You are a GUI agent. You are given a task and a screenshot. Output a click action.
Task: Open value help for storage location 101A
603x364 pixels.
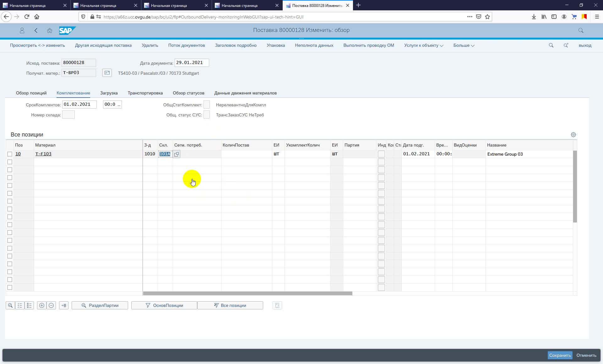177,154
